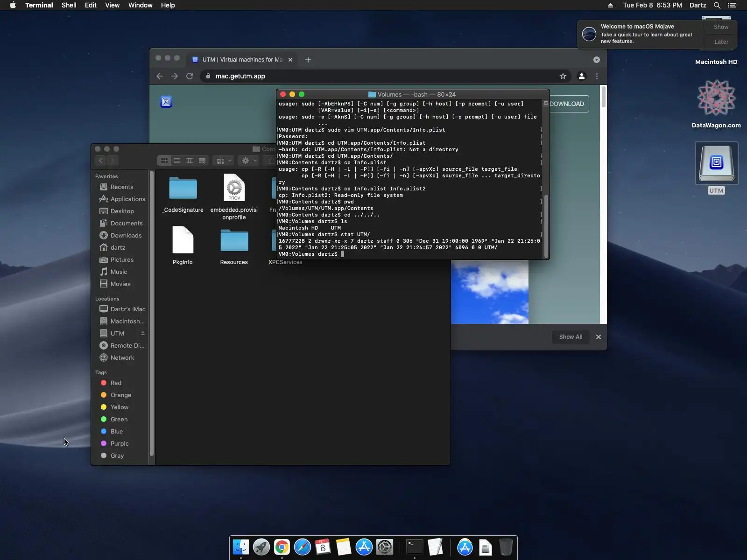Close the Chrome downloads bar
The image size is (747, 560).
point(599,337)
